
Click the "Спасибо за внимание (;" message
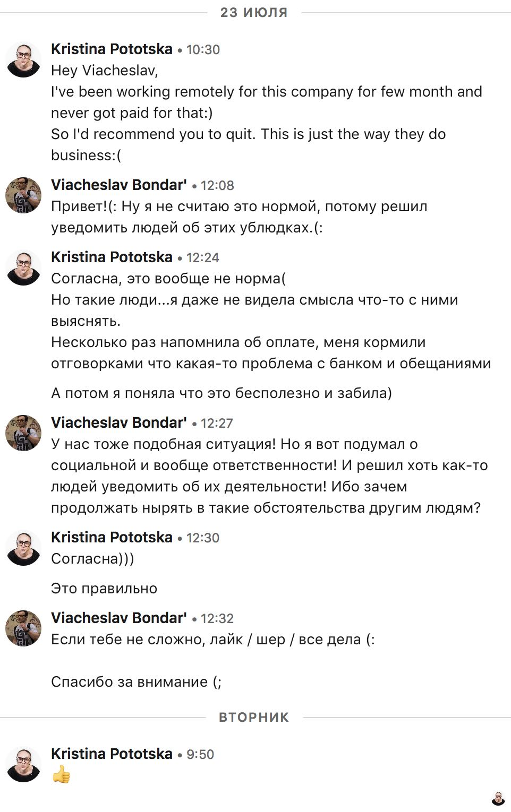click(136, 681)
